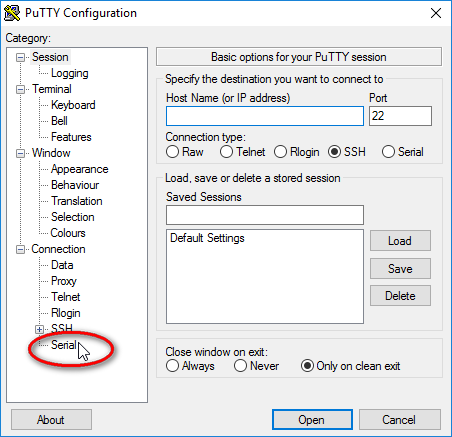
Task: Click the Save session button
Action: pyautogui.click(x=400, y=269)
